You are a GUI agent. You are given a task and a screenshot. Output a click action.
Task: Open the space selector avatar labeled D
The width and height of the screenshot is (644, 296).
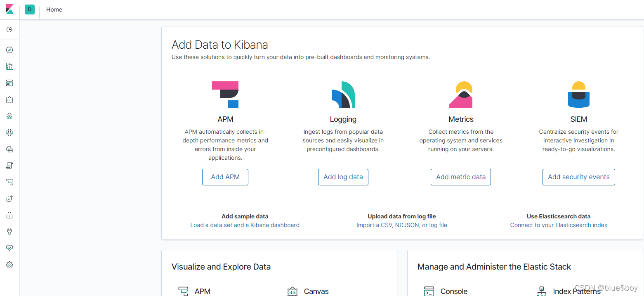pyautogui.click(x=30, y=9)
